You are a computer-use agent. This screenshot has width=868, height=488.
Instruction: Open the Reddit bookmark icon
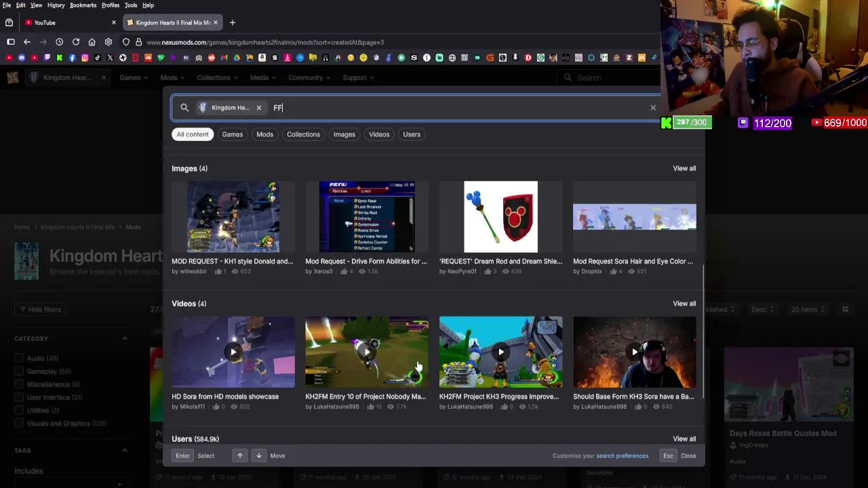point(212,58)
